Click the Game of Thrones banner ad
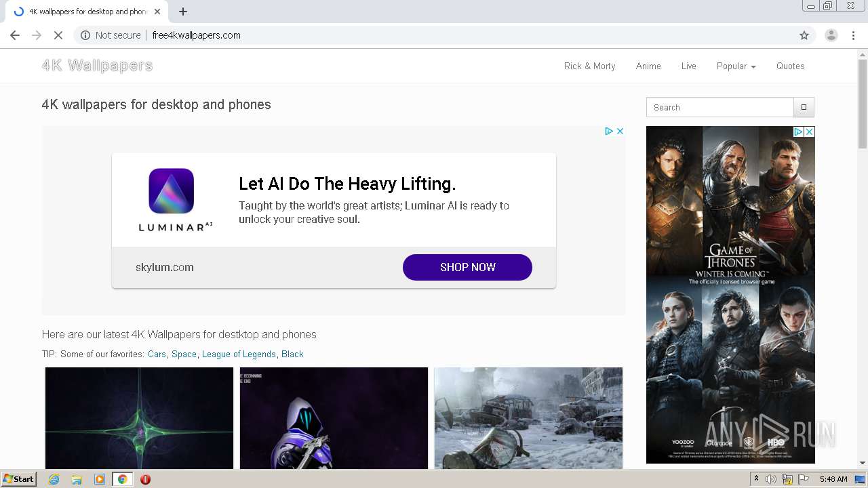The image size is (868, 488). (730, 295)
